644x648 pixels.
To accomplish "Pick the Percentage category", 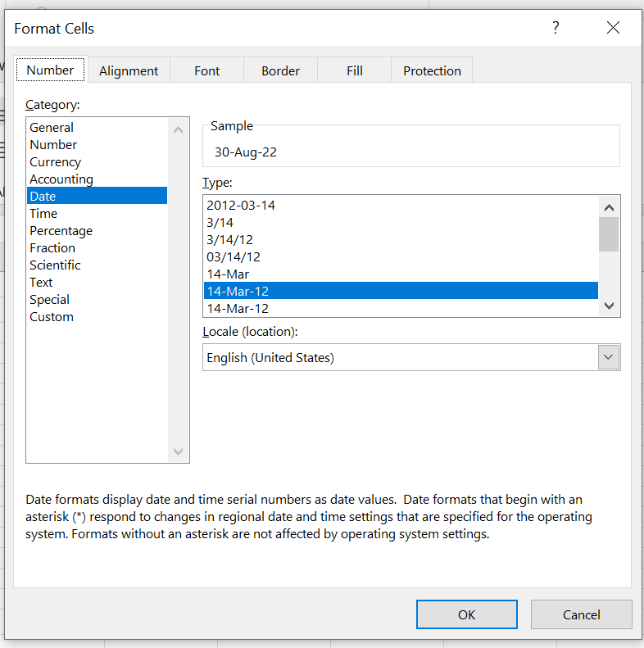I will (x=61, y=231).
